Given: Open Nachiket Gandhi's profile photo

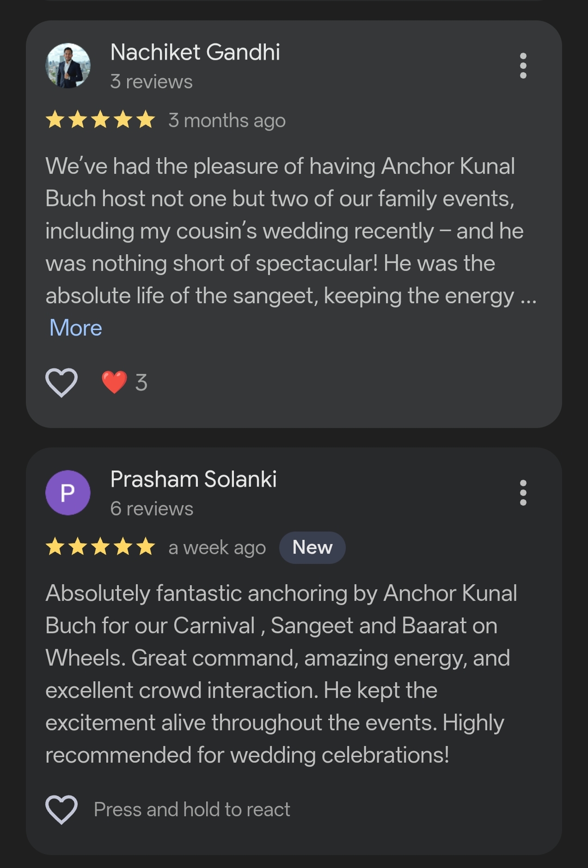Looking at the screenshot, I should point(68,66).
